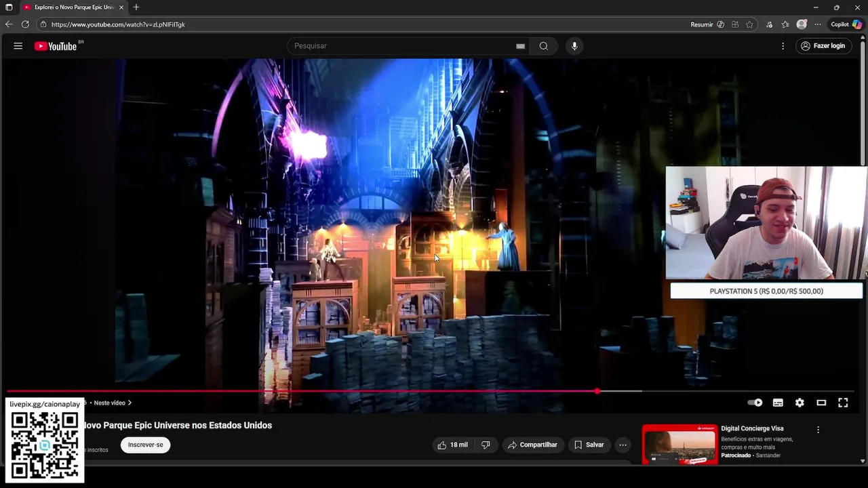Toggle subtitles closed captions button
The width and height of the screenshot is (868, 488).
tap(778, 403)
